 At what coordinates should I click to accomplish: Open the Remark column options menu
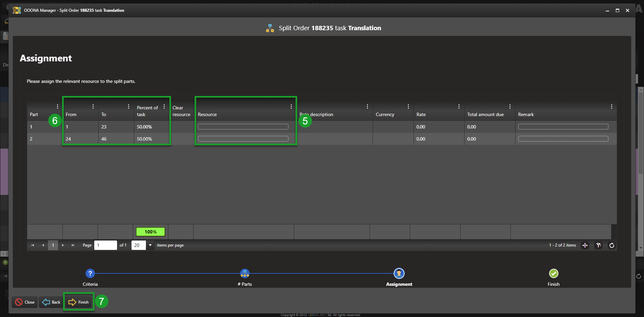pos(611,106)
